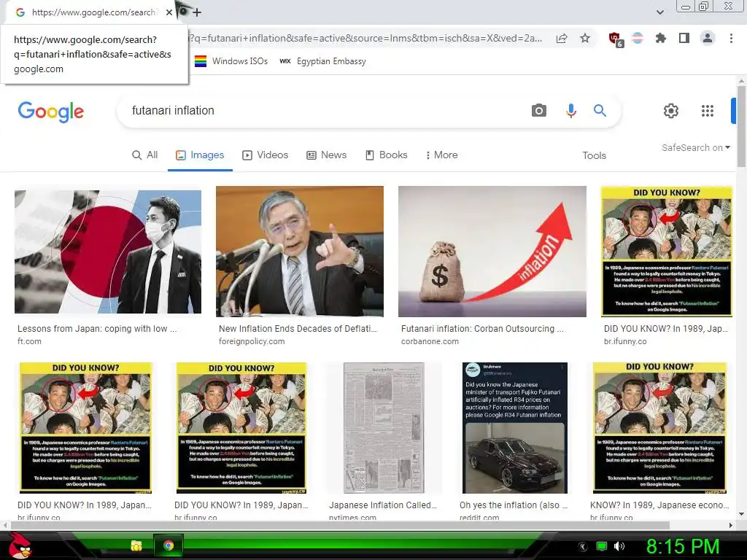The height and width of the screenshot is (560, 747).
Task: Switch to the Videos tab
Action: pyautogui.click(x=266, y=155)
